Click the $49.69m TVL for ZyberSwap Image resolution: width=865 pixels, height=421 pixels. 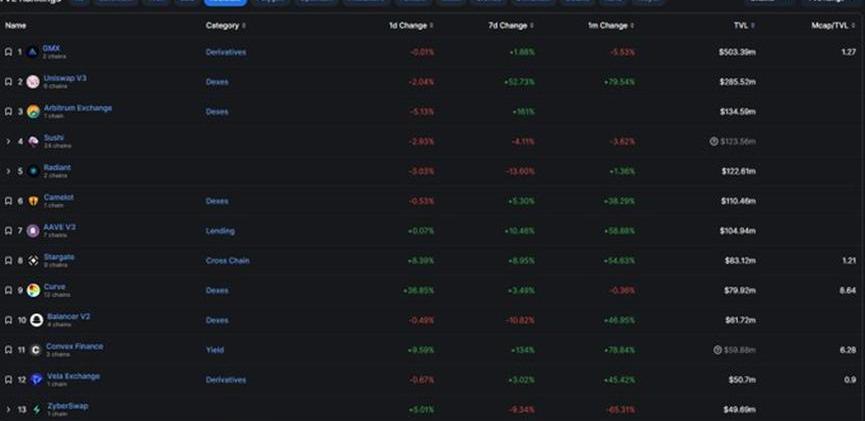[x=740, y=410]
